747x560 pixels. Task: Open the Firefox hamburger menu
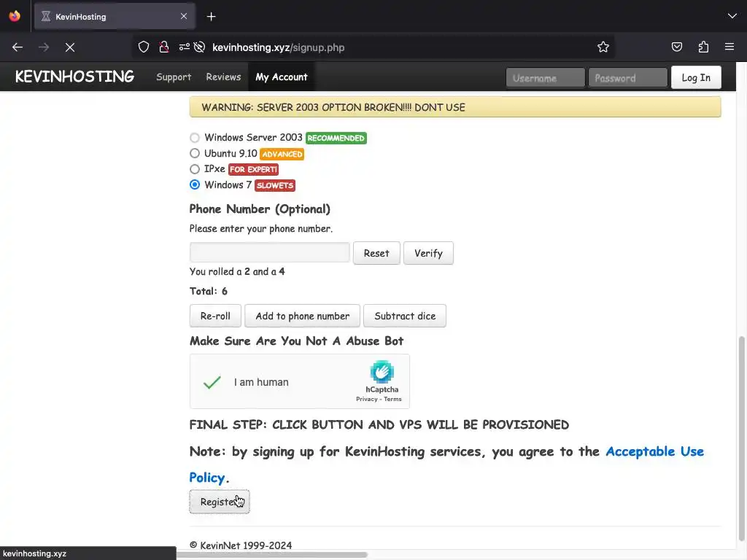[x=729, y=47]
